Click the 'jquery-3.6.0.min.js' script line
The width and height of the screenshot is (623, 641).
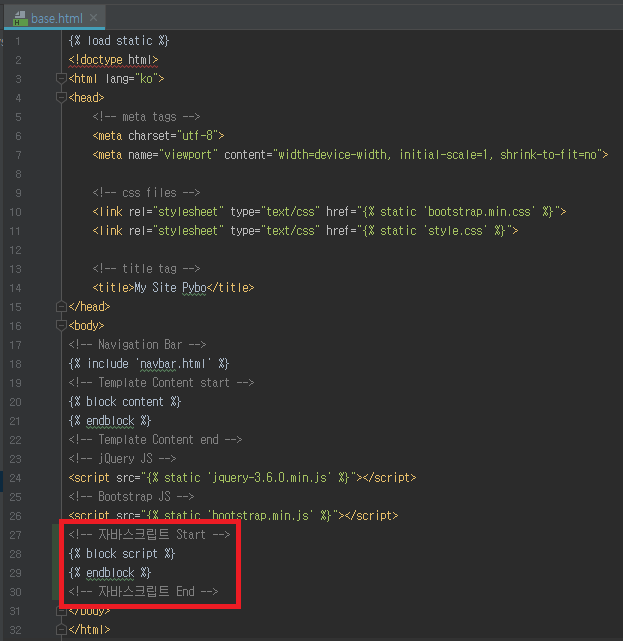tap(242, 477)
